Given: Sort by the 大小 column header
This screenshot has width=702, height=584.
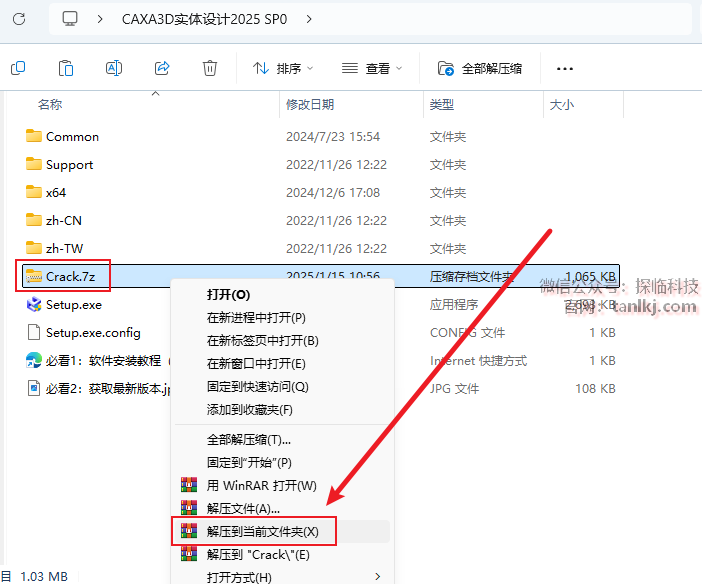Looking at the screenshot, I should point(561,104).
